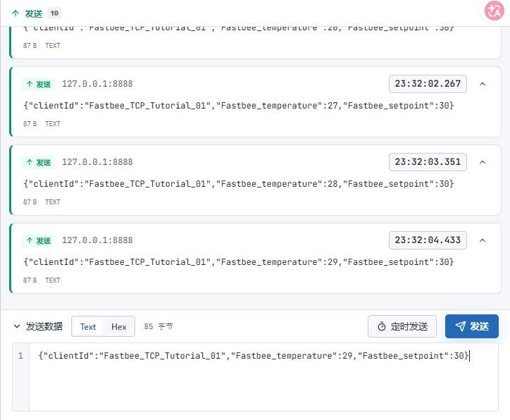Collapse the 23:32:02.267 message card
The image size is (510, 420).
click(483, 84)
